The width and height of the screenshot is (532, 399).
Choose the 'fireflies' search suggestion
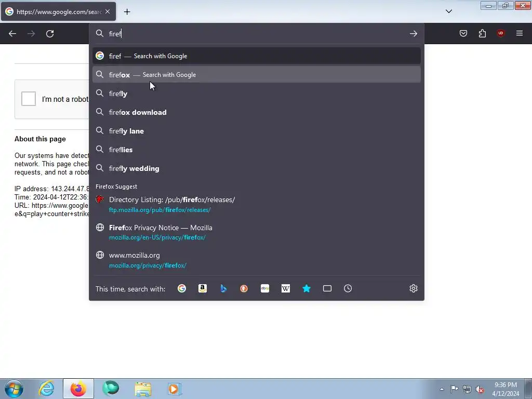[257, 150]
